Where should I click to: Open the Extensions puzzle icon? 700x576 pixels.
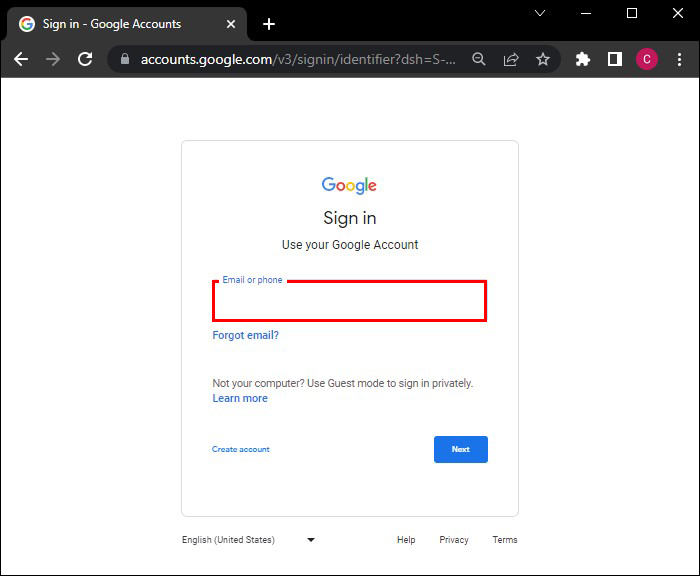click(x=583, y=60)
